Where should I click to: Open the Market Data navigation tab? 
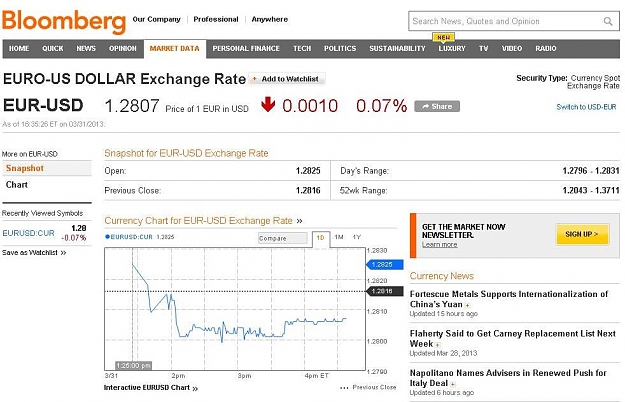[x=175, y=49]
